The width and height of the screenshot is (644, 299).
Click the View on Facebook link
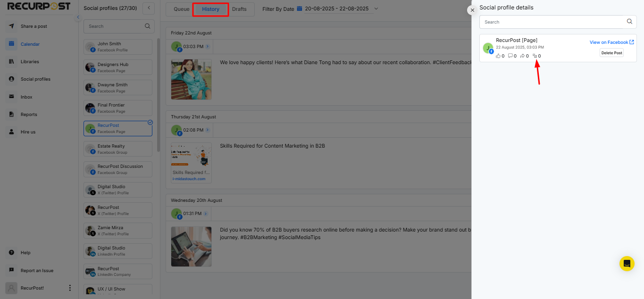[611, 42]
